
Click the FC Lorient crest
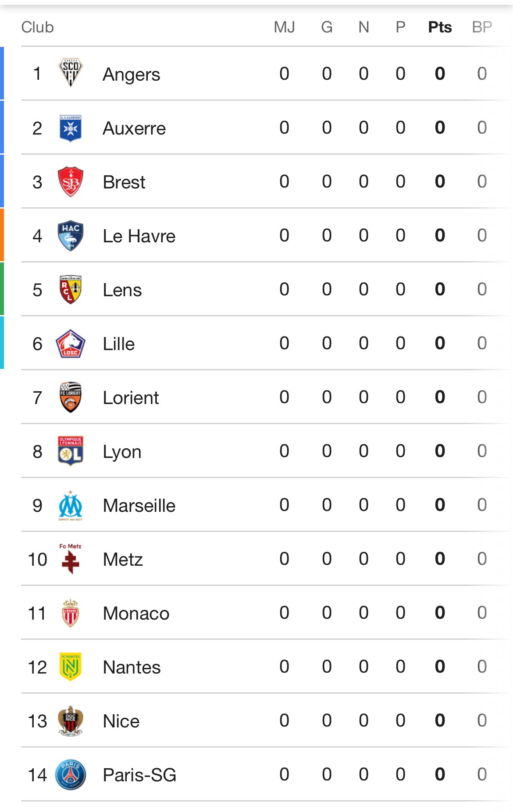pos(70,397)
